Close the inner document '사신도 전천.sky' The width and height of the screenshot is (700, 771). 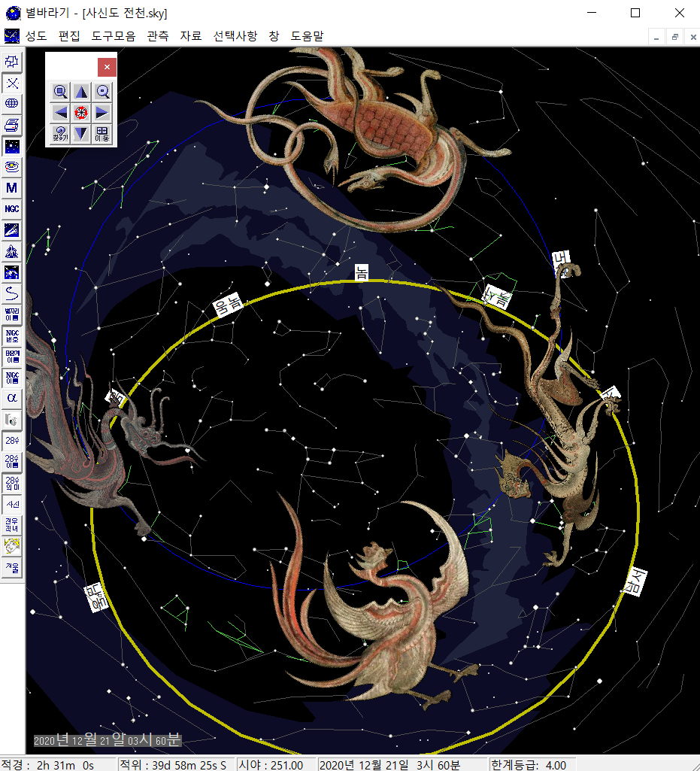click(x=693, y=37)
